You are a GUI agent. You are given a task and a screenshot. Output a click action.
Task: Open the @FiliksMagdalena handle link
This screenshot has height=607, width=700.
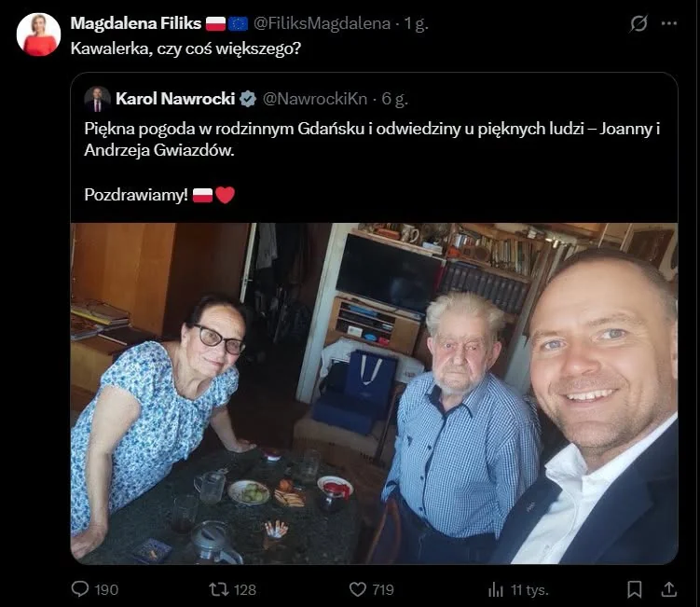point(322,23)
